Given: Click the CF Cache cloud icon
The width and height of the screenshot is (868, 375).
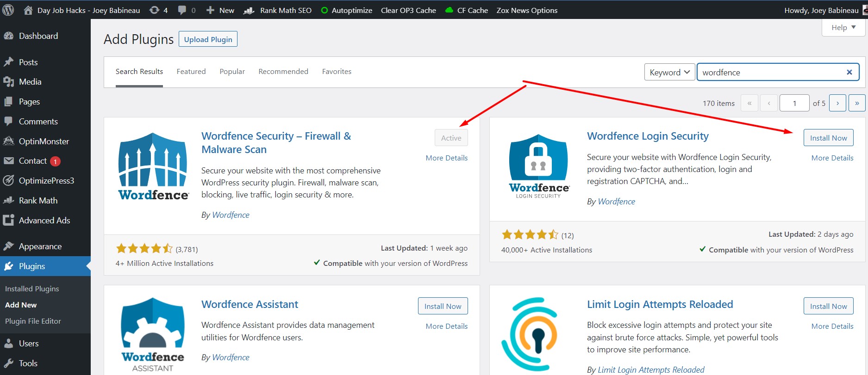Looking at the screenshot, I should pyautogui.click(x=449, y=10).
